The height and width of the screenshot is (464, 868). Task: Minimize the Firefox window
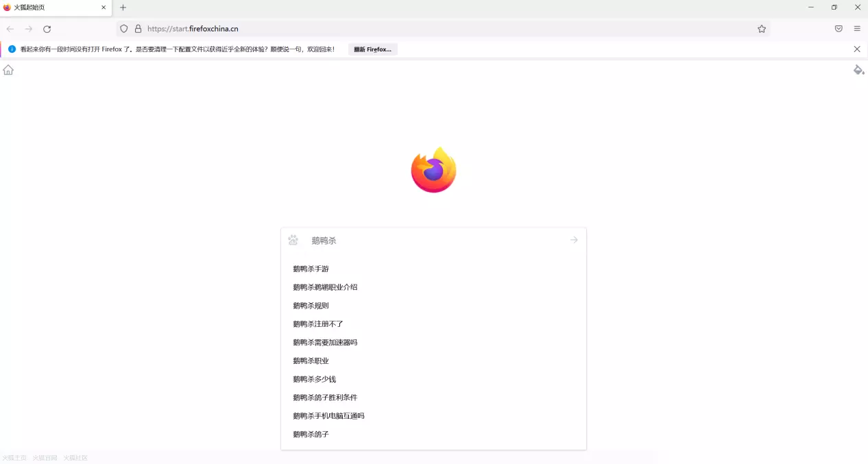[x=811, y=8]
